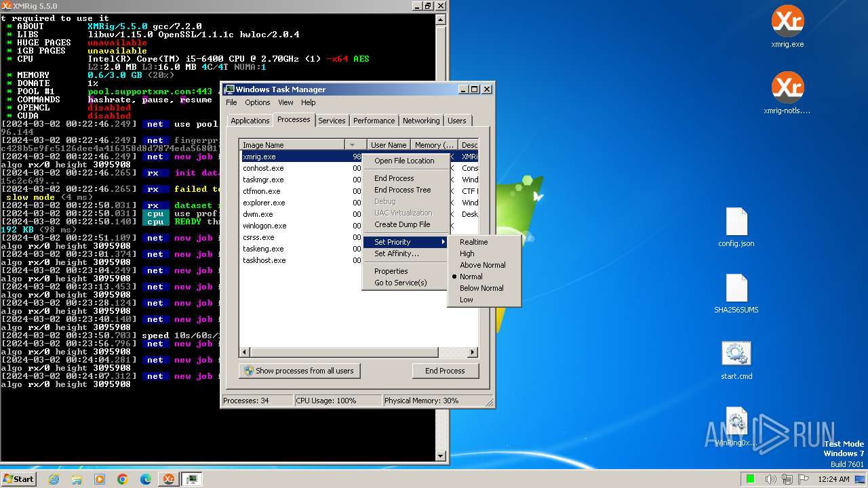Select the SHA256SUMS desktop file

click(x=736, y=294)
